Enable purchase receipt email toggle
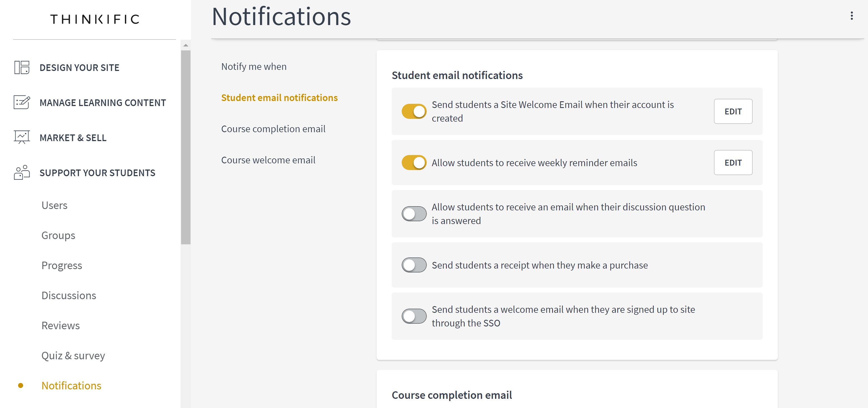Image resolution: width=868 pixels, height=408 pixels. point(414,265)
